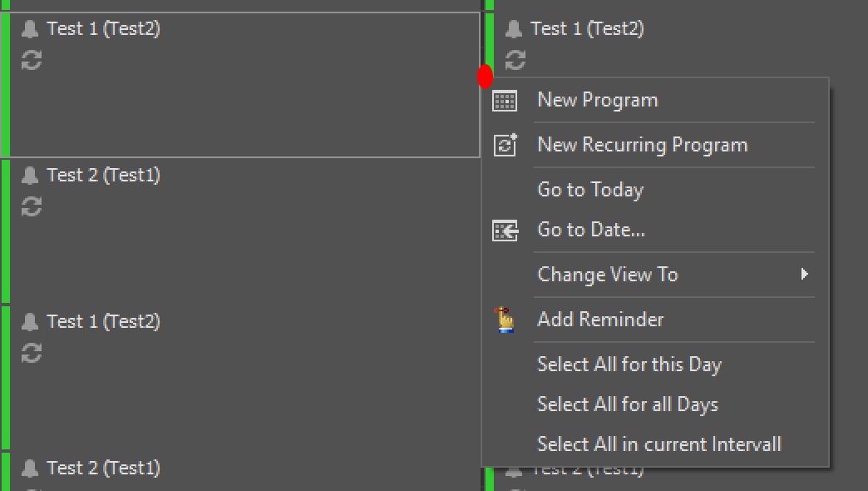Screen dimensions: 868x491
Task: Click recurrence icon in right column Test 1 entry
Action: [x=515, y=60]
